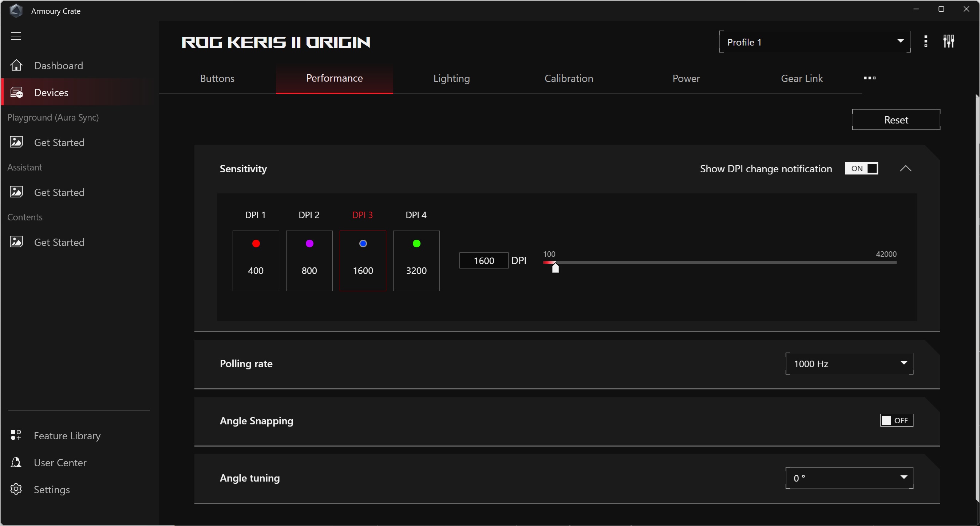Click the 1600 DPI value input field

pos(483,260)
